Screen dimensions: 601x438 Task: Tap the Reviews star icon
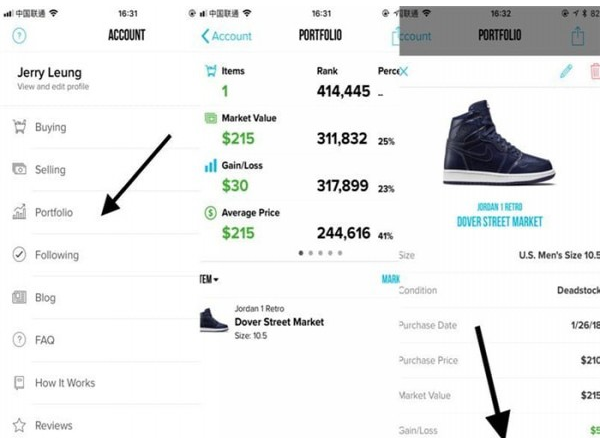pyautogui.click(x=19, y=425)
